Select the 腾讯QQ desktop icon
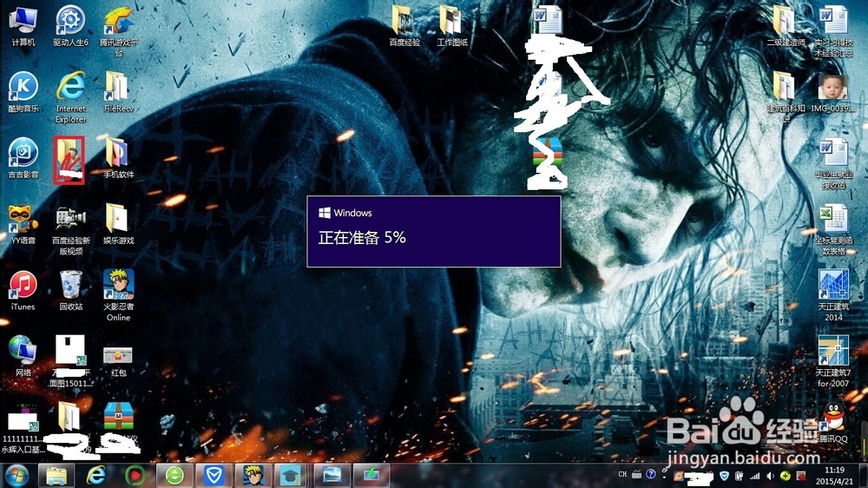 point(833,422)
